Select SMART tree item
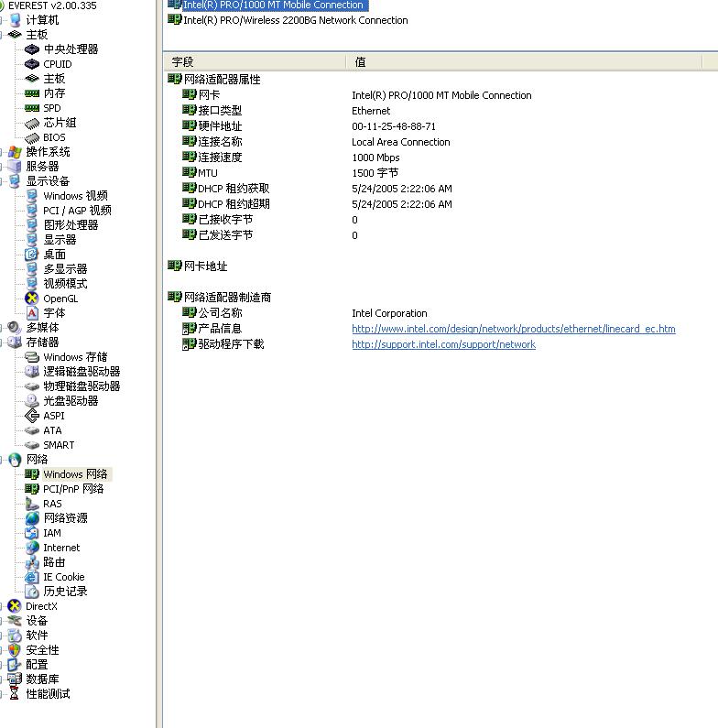The image size is (718, 728). coord(59,445)
